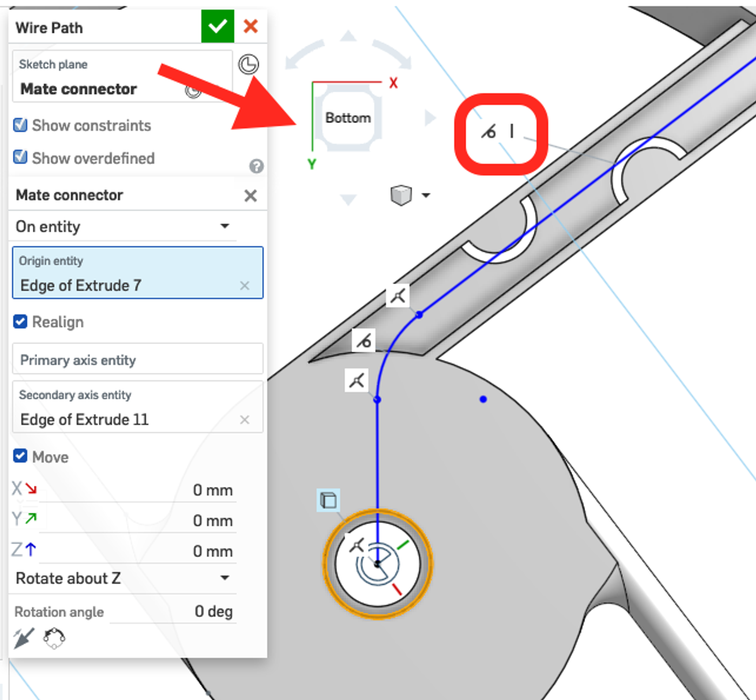Click the view cube's down arrow

(348, 199)
